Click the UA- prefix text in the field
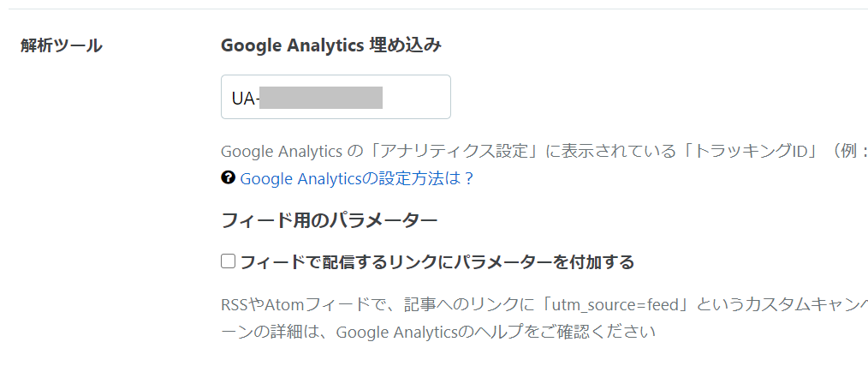 click(245, 98)
